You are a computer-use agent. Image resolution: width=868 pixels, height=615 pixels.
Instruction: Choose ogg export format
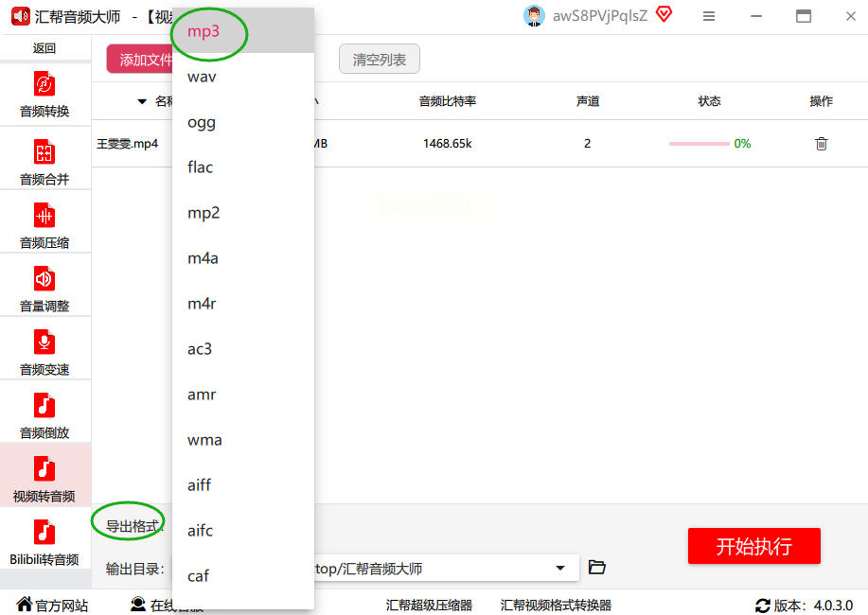click(243, 122)
